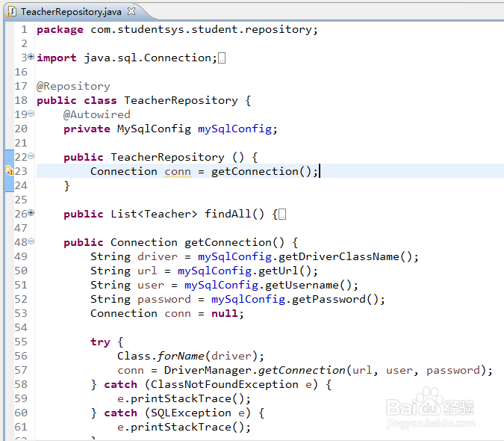Viewport: 504px width, 441px height.
Task: Click the @Repository annotation
Action: click(x=73, y=86)
